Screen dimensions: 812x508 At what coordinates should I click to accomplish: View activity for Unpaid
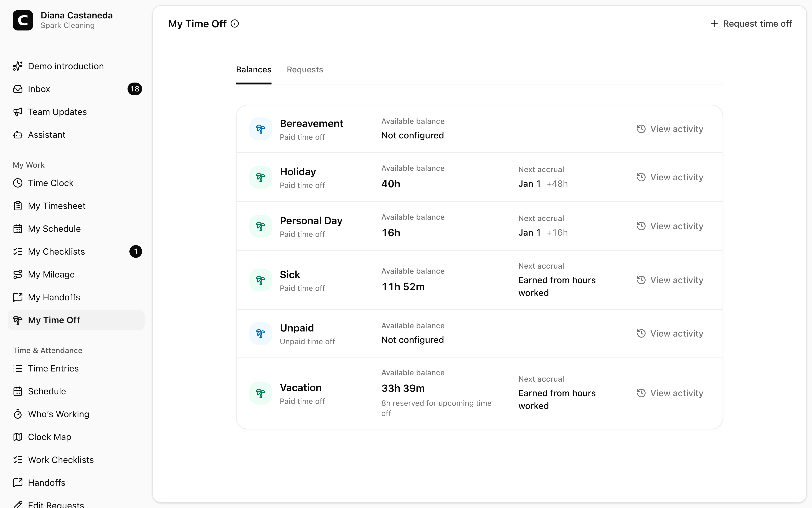click(670, 333)
